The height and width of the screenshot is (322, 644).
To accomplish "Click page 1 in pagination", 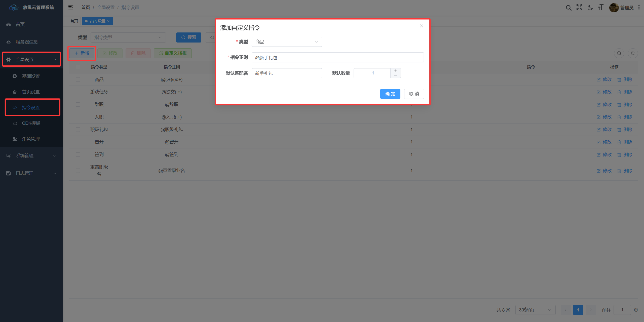I will click(x=578, y=310).
